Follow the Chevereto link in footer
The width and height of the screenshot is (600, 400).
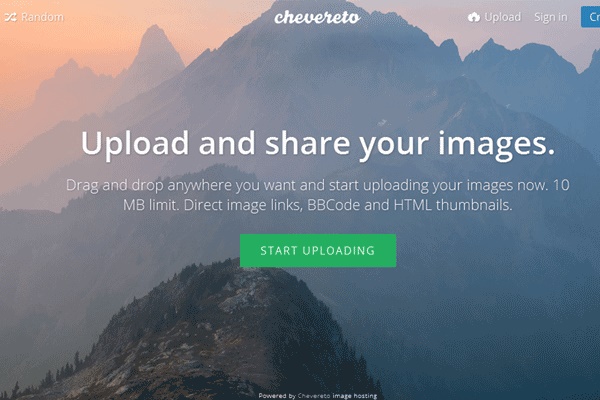tap(314, 396)
